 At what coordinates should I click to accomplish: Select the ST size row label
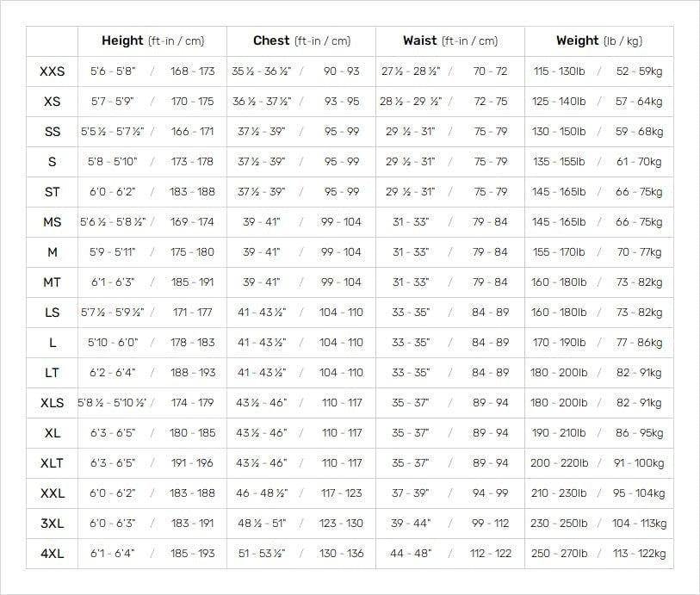point(53,192)
